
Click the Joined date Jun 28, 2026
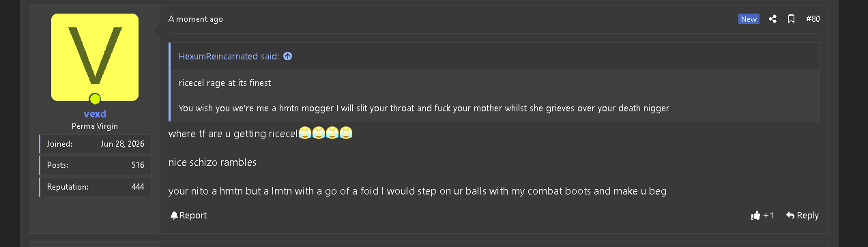coord(122,144)
